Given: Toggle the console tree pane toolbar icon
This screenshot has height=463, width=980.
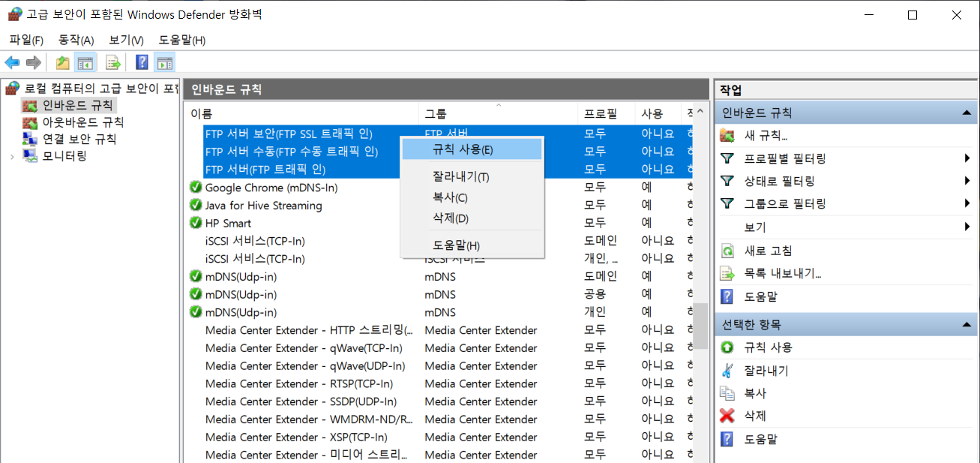Looking at the screenshot, I should pyautogui.click(x=85, y=62).
